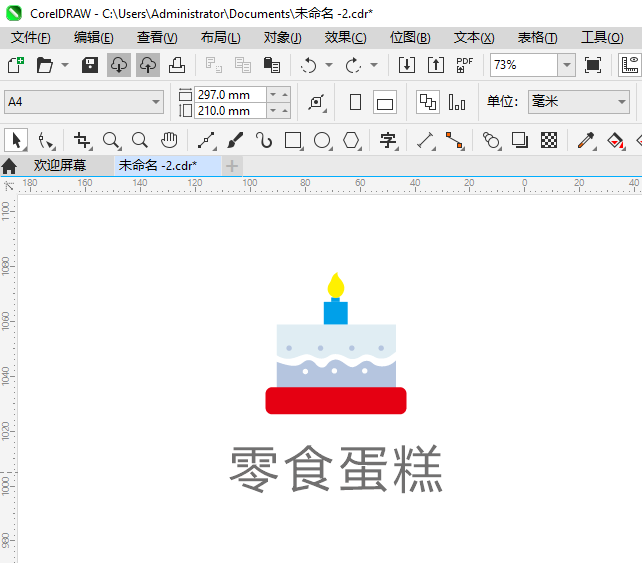
Task: Expand the Open recent files arrow
Action: pos(65,65)
